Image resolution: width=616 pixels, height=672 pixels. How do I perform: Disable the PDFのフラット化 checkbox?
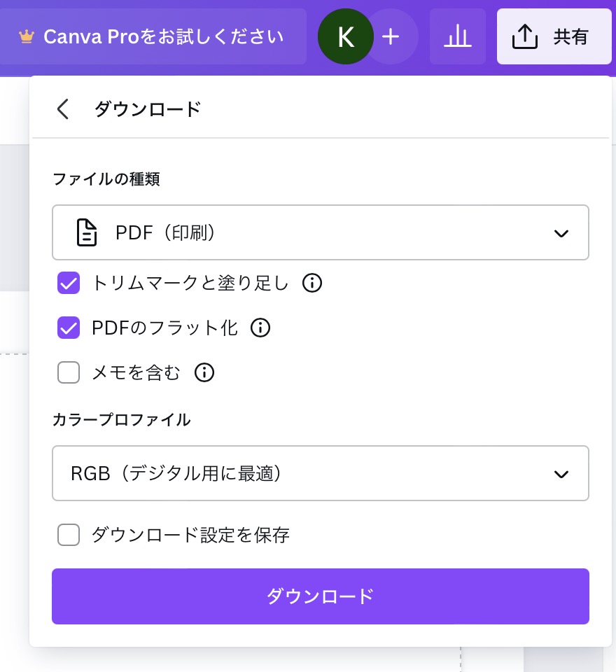pos(69,328)
